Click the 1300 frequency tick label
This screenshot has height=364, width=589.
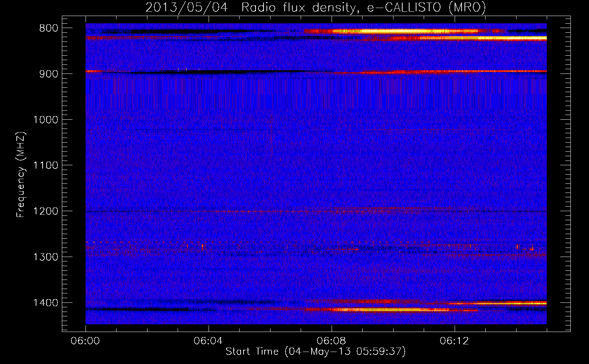(x=46, y=257)
